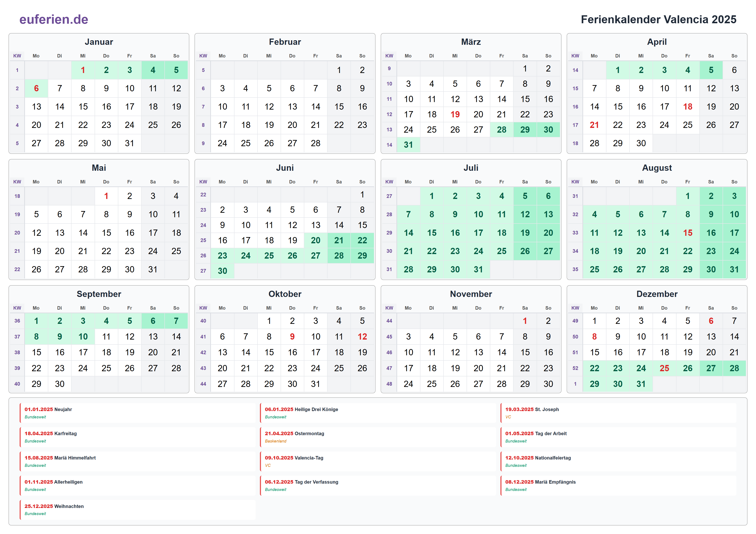Click red 12 in Oktober calendar

(362, 337)
